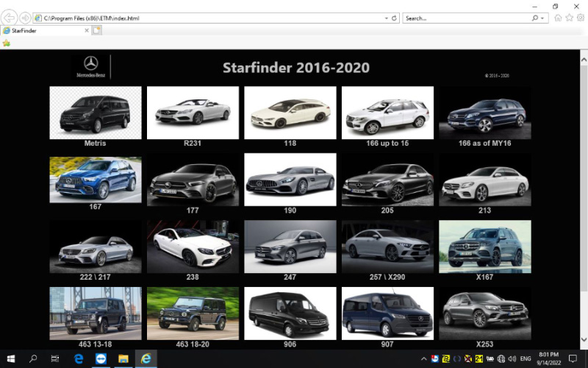Image resolution: width=588 pixels, height=368 pixels.
Task: Open the browser Home icon
Action: (558, 18)
